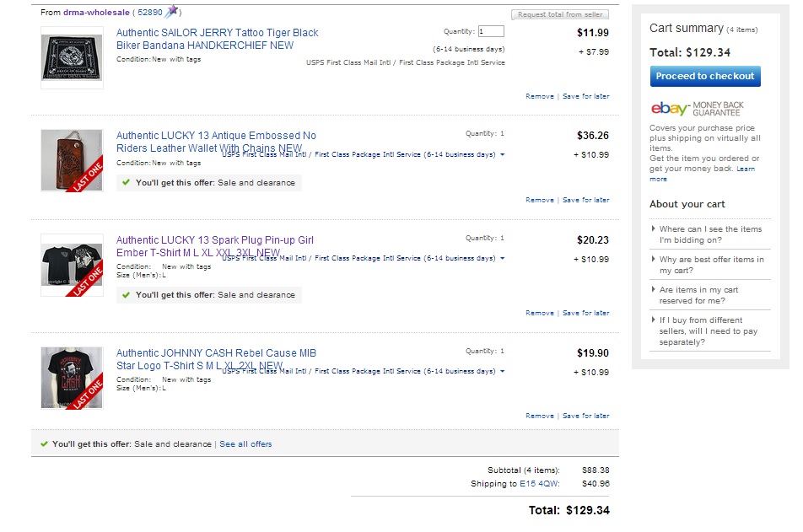Click the seller feedback star icon
803x532 pixels.
tap(172, 12)
